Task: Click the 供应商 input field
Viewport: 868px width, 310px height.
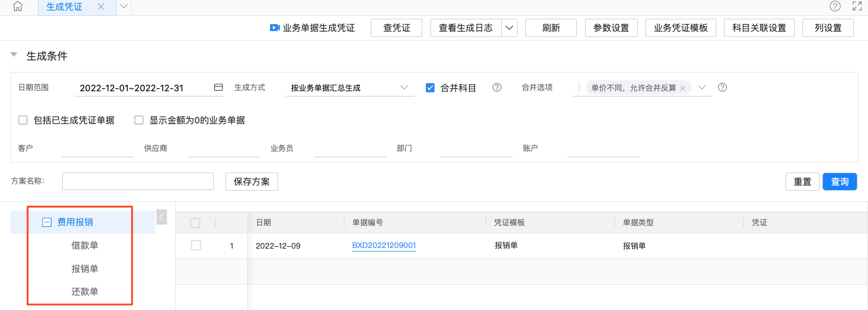Action: [x=224, y=149]
